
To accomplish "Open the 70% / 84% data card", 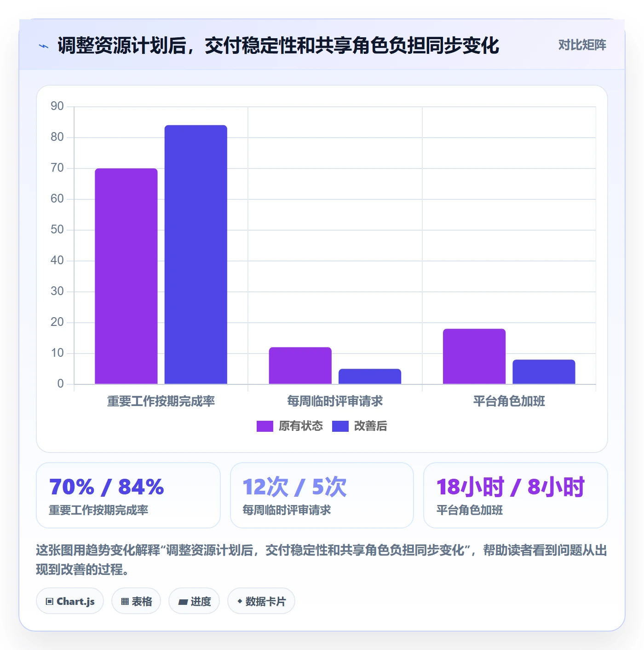I will [128, 495].
